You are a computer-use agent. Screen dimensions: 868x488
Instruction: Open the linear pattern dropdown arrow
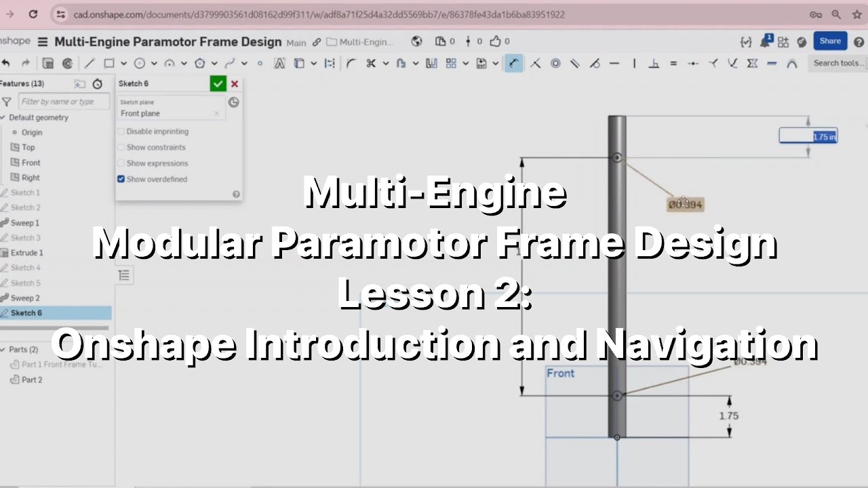[x=465, y=63]
